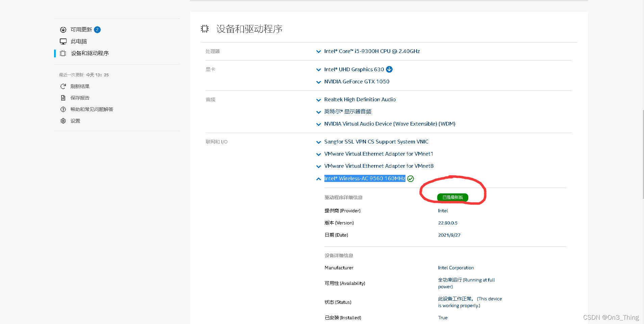Open 设置 in the sidebar
This screenshot has width=644, height=324.
click(x=75, y=121)
